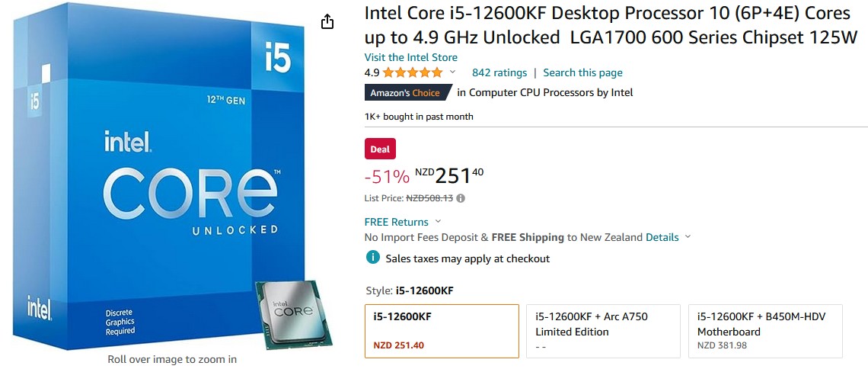Expand the chevron next to Details
This screenshot has height=369, width=868.
click(688, 237)
